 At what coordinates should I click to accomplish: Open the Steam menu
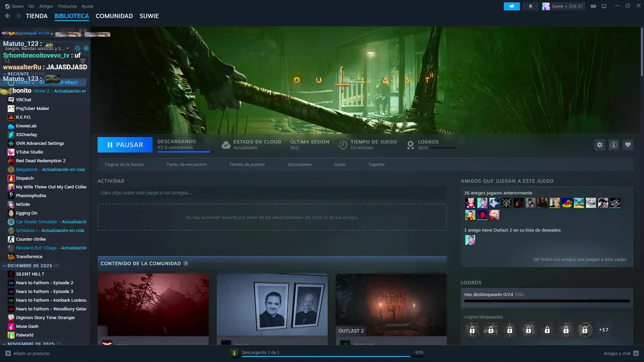click(18, 6)
